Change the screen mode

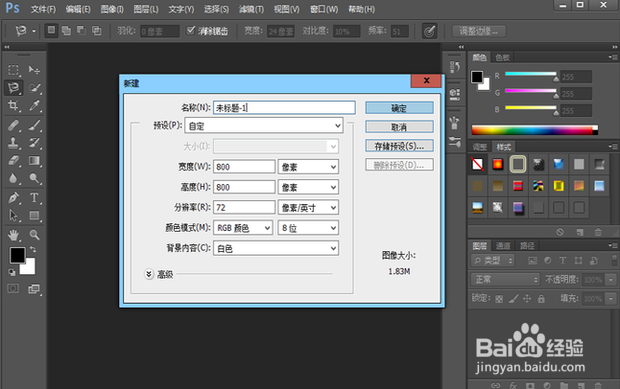pyautogui.click(x=34, y=289)
